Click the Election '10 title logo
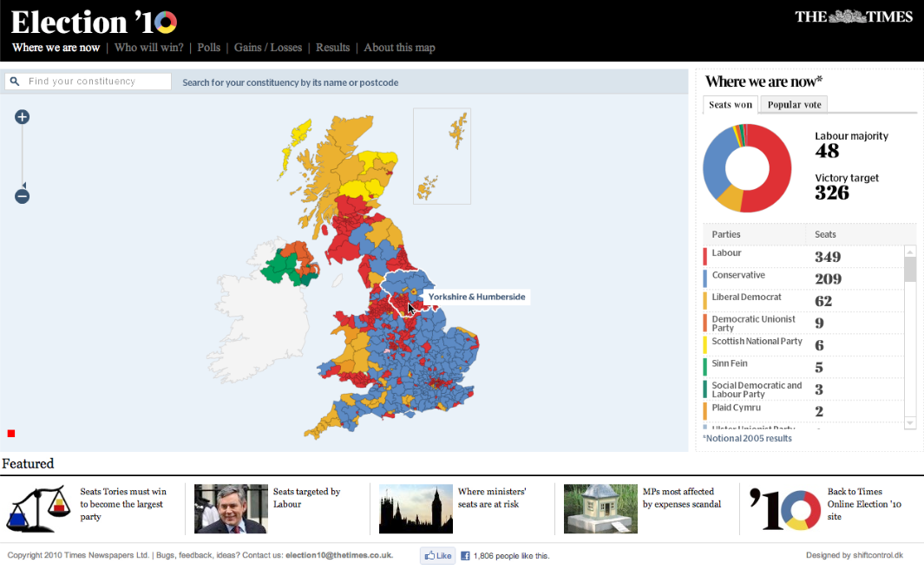 (94, 23)
